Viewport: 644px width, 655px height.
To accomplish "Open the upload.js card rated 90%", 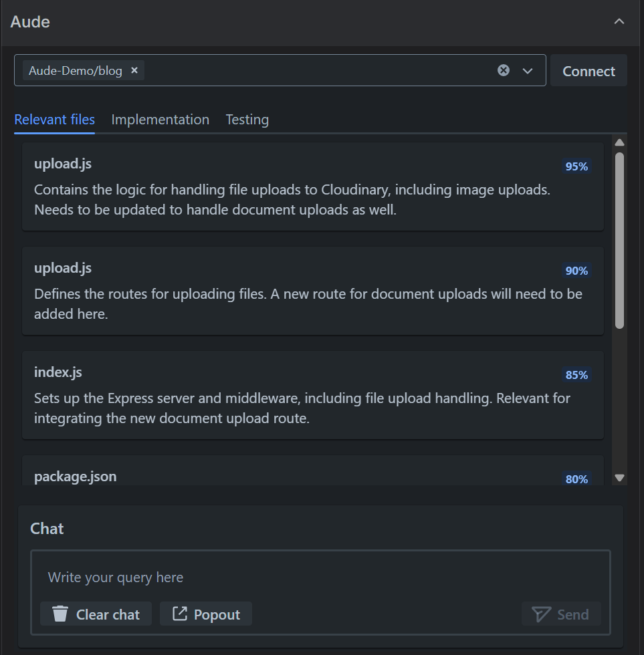I will pyautogui.click(x=312, y=291).
